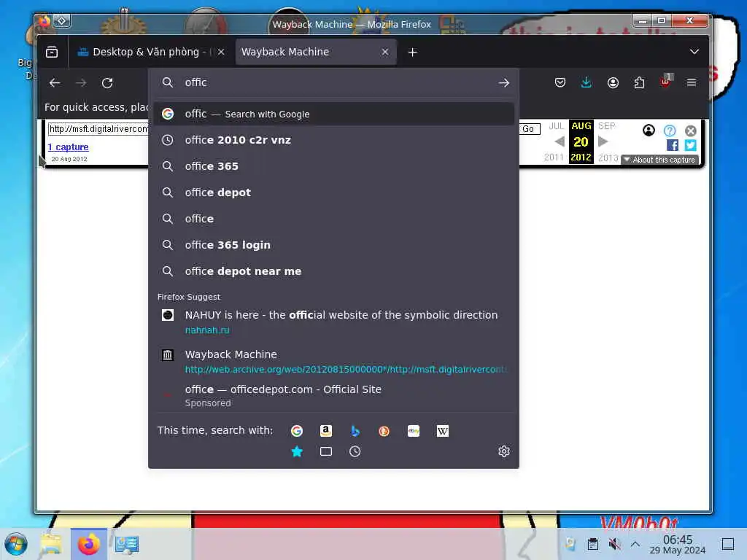Open the Extensions puzzle icon
The width and height of the screenshot is (747, 560).
coord(639,83)
